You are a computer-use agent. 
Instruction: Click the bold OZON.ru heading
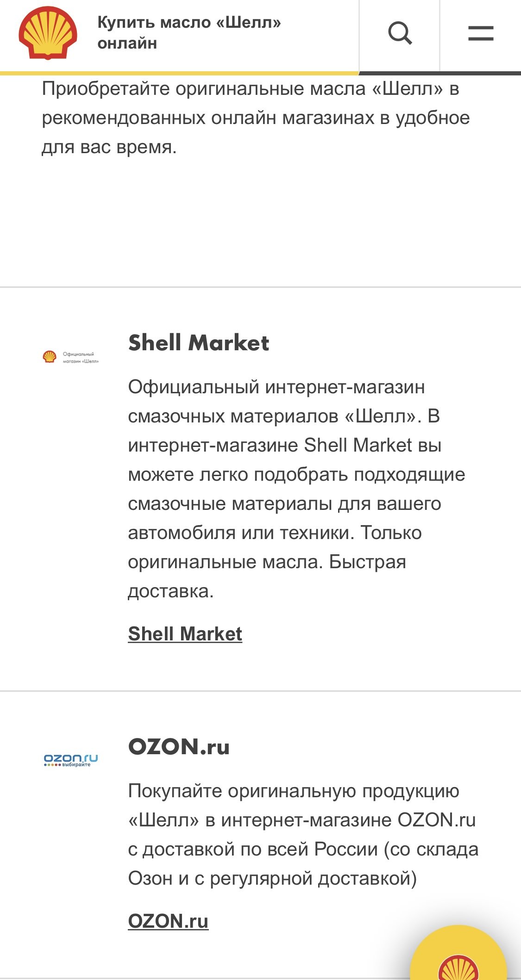pos(179,747)
